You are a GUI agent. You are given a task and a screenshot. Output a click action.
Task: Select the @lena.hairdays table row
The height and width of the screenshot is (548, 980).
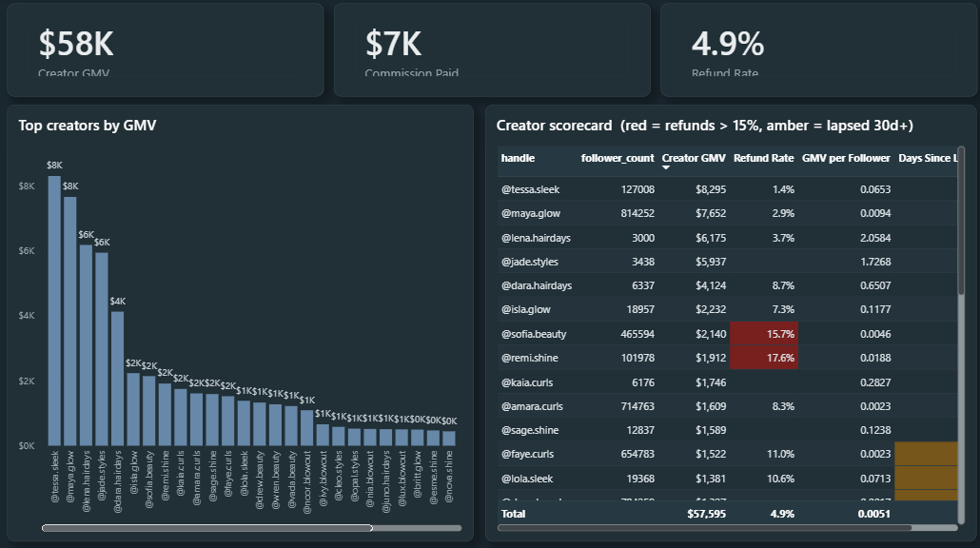point(728,238)
